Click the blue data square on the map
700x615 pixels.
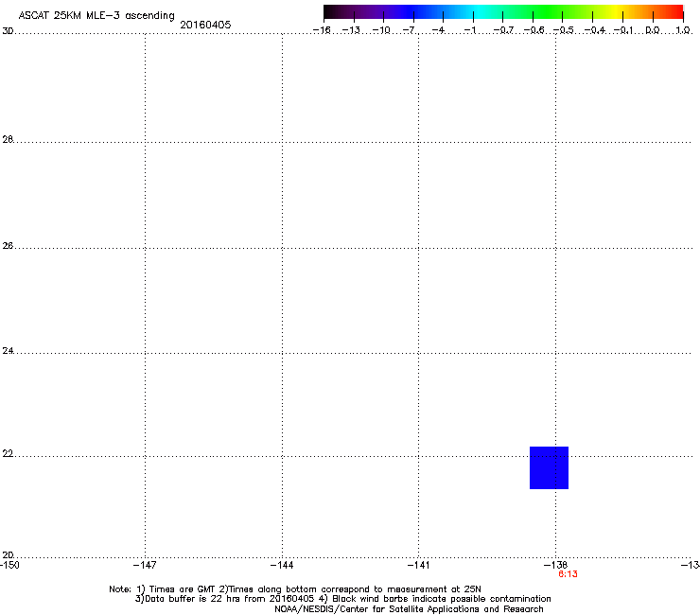click(549, 467)
